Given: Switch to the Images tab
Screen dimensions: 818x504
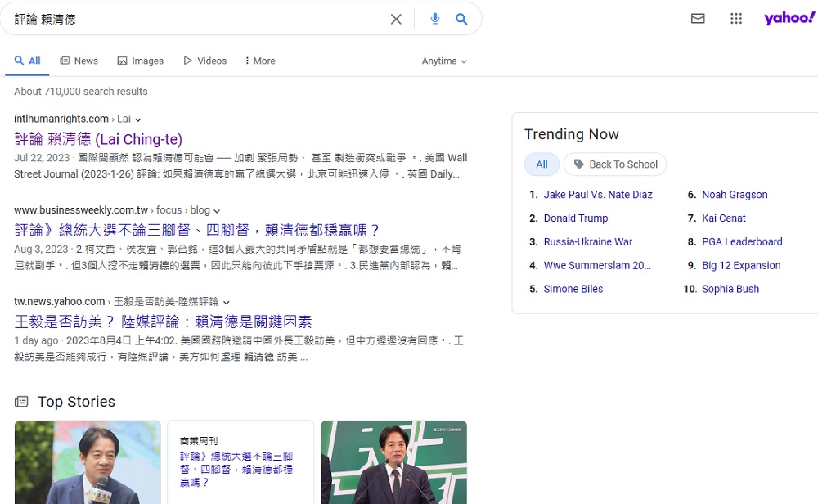Looking at the screenshot, I should point(140,61).
